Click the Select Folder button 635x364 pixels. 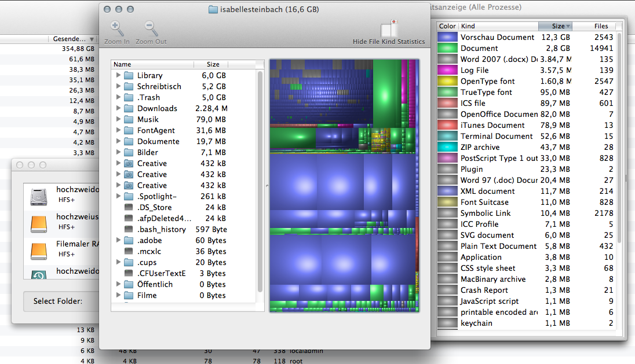(x=58, y=301)
